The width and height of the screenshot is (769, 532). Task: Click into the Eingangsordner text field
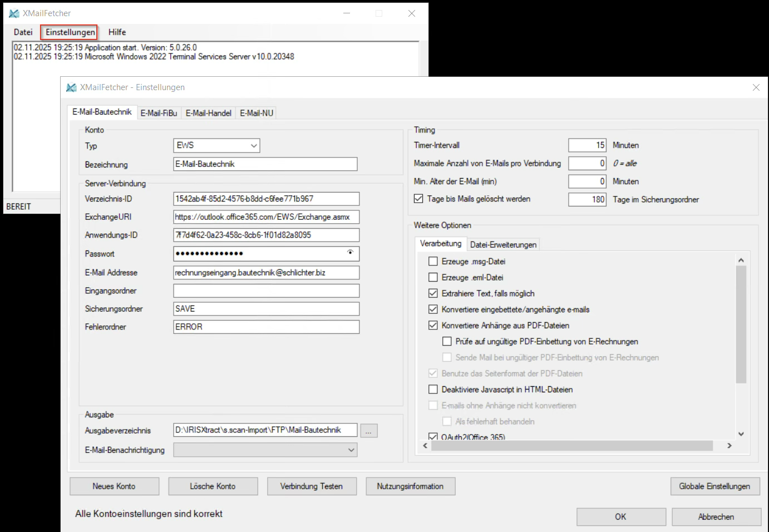pos(266,291)
